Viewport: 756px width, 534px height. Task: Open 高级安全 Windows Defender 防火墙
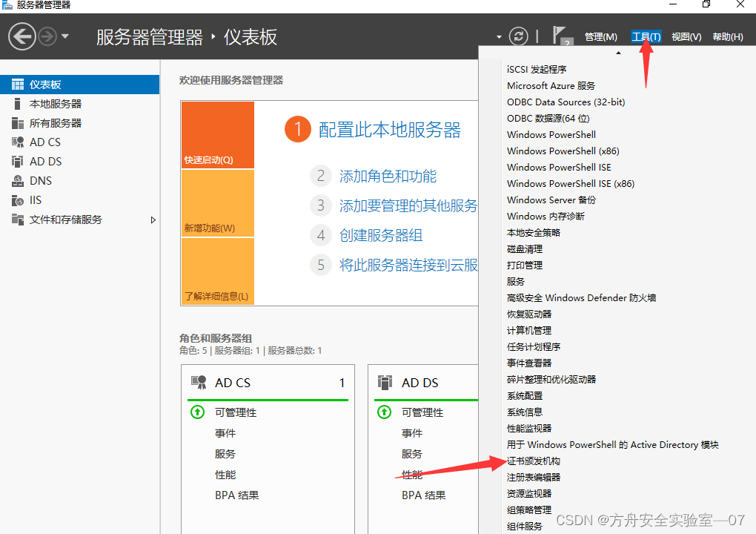(x=581, y=298)
